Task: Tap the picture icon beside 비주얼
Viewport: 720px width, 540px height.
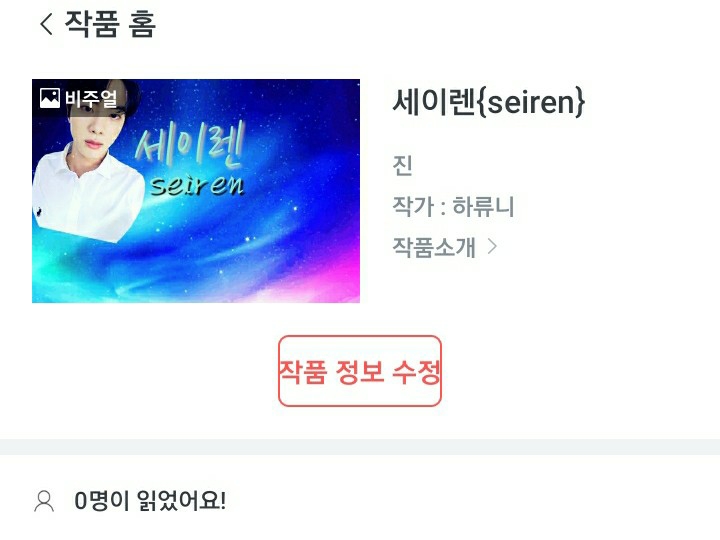Action: click(50, 98)
